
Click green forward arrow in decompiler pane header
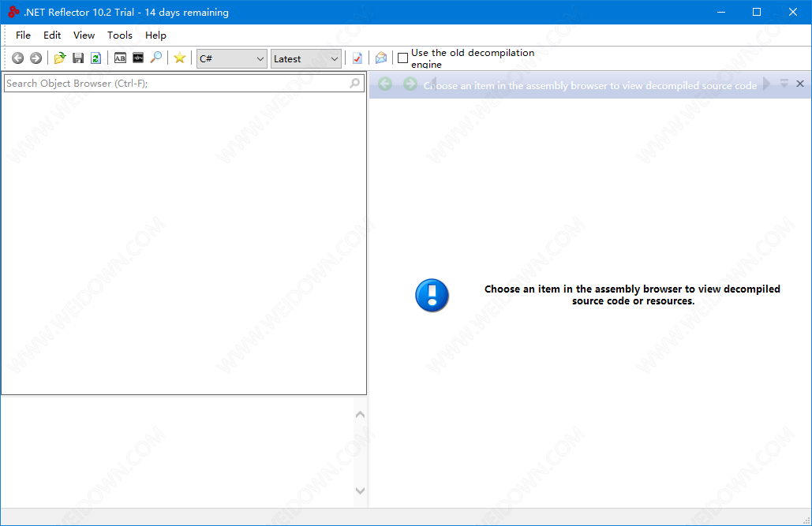410,84
